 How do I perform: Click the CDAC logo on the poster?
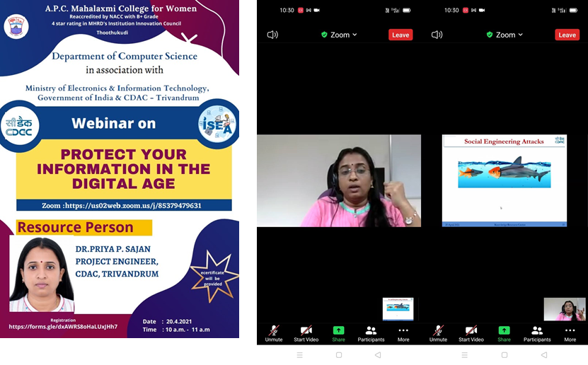pos(18,127)
